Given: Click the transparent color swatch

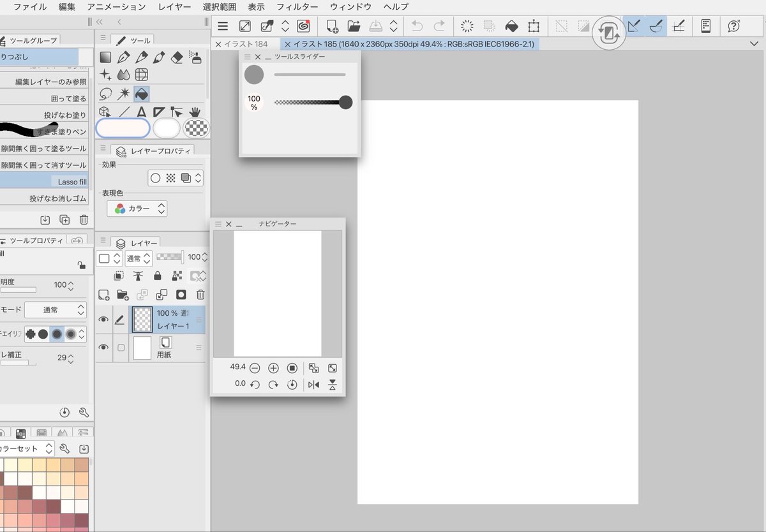Looking at the screenshot, I should pos(195,128).
